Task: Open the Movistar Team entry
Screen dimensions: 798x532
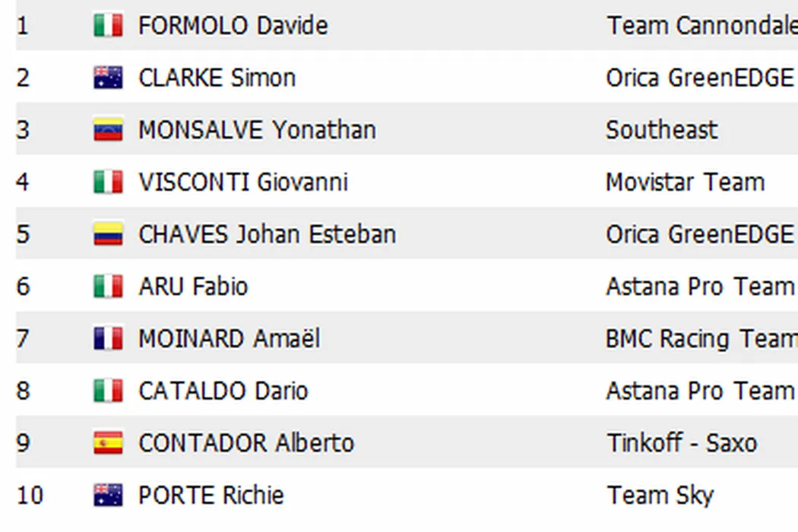Action: 685,182
